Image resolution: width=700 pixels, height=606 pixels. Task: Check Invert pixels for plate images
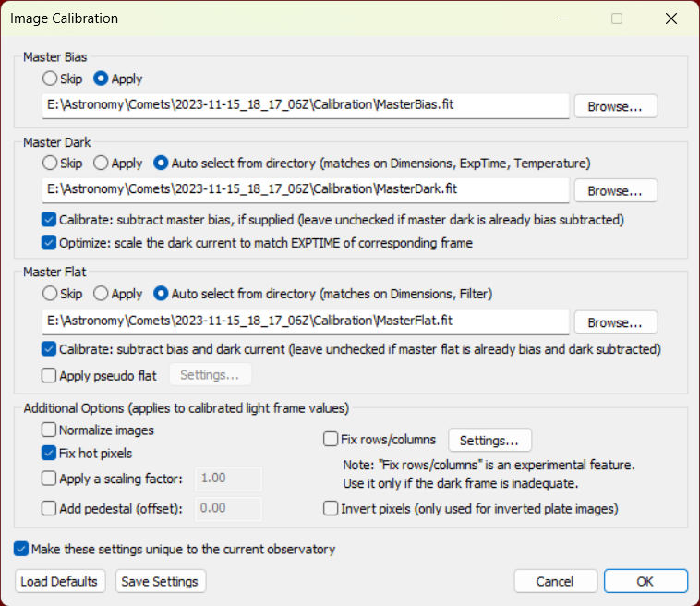pos(331,508)
